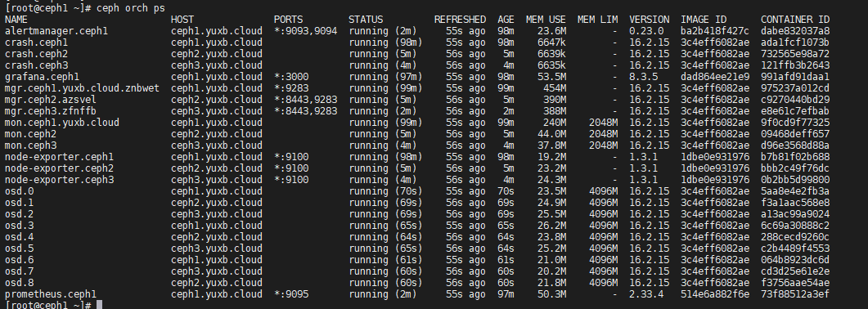Select the VERSION column header
Image resolution: width=868 pixels, height=309 pixels.
point(650,20)
